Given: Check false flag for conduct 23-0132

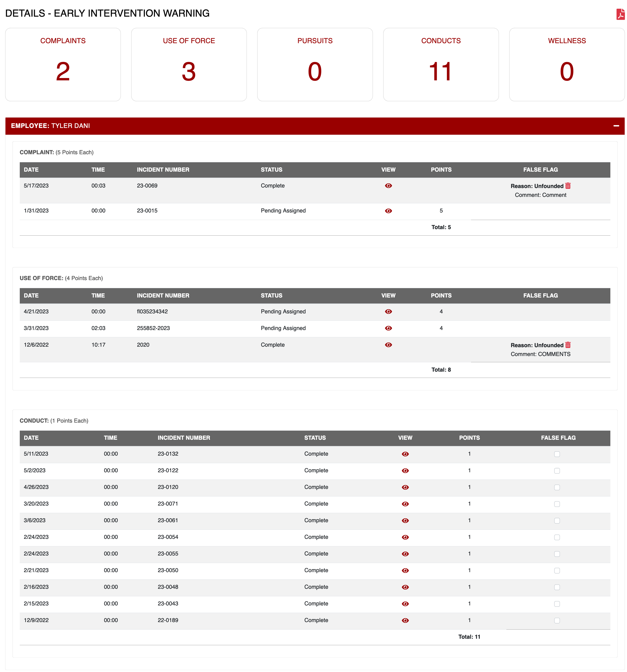Looking at the screenshot, I should point(557,454).
